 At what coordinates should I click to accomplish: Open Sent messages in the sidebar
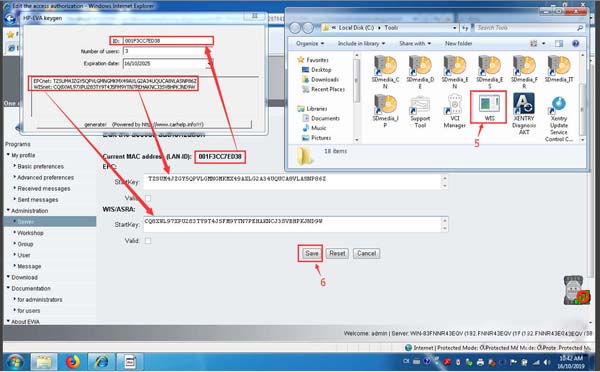pyautogui.click(x=38, y=200)
